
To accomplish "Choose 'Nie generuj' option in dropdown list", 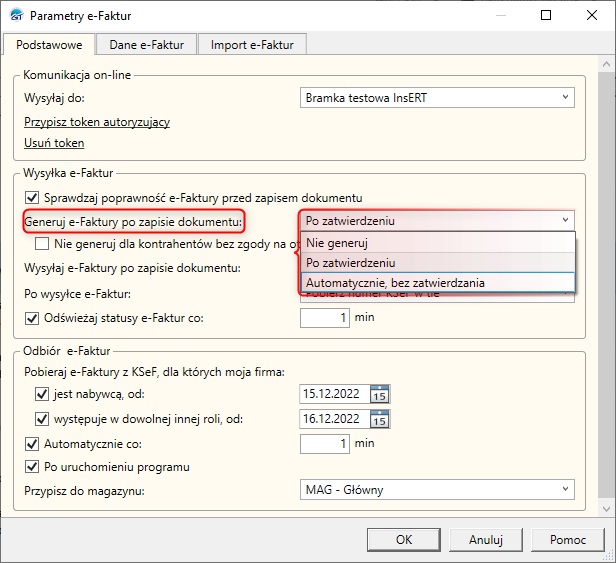I will coord(438,242).
